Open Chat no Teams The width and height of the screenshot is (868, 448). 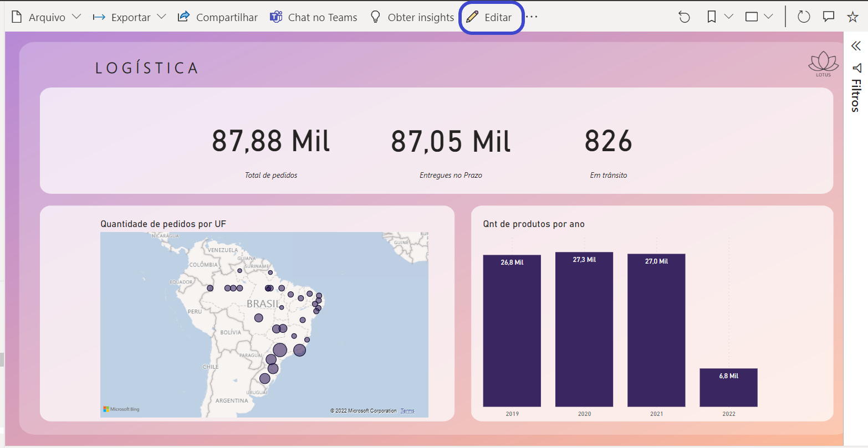tap(313, 17)
